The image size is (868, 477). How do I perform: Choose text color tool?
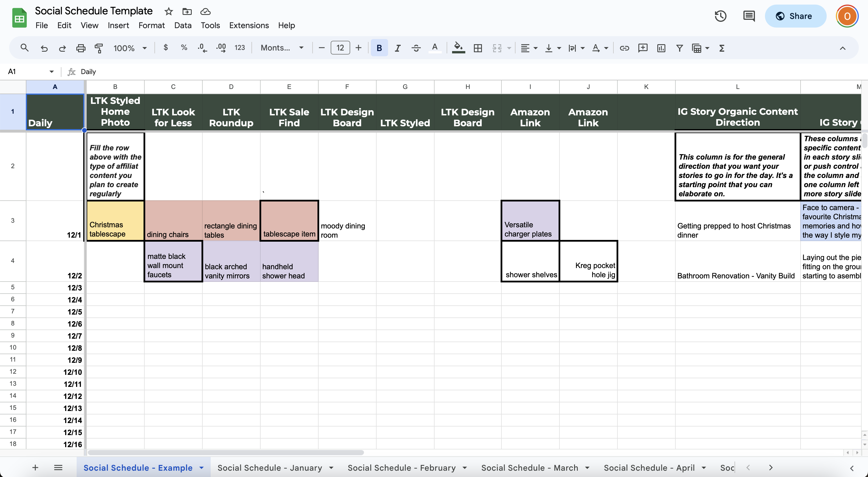(x=435, y=48)
